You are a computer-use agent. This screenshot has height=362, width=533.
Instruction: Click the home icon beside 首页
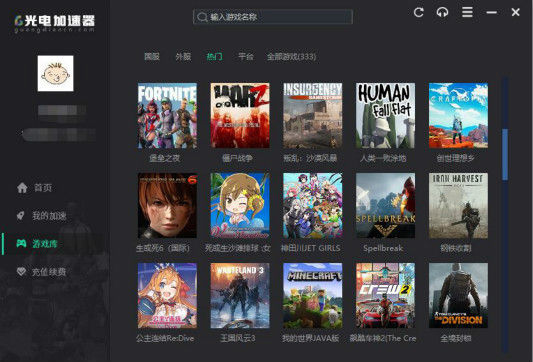click(x=22, y=187)
